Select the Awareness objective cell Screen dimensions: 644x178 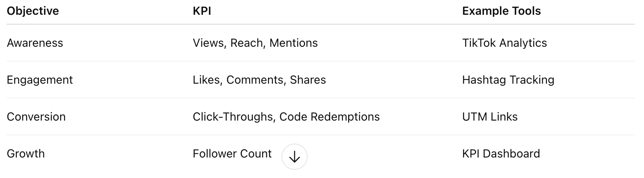pos(35,43)
